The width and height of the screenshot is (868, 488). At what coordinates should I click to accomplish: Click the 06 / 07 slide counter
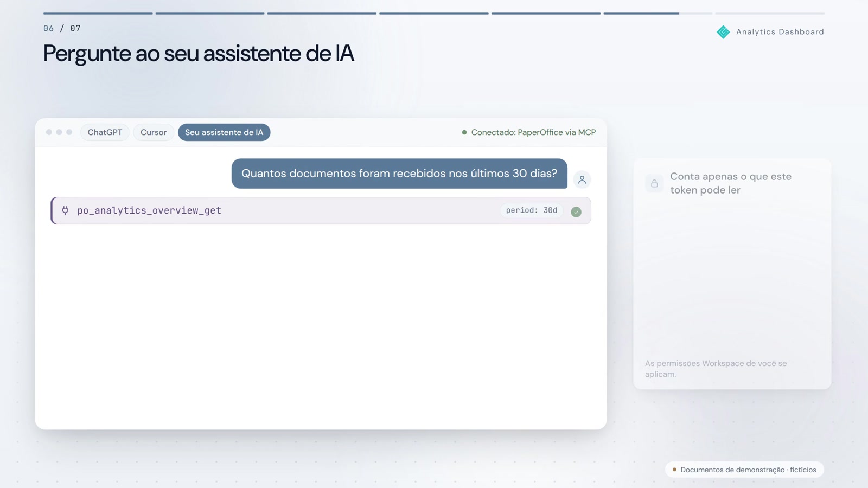(x=62, y=28)
